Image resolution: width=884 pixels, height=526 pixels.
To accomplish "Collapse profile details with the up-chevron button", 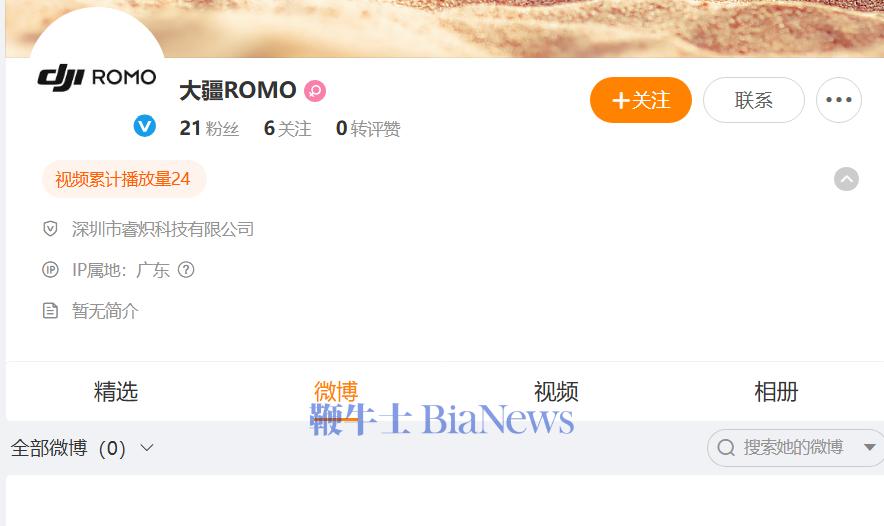I will [846, 179].
